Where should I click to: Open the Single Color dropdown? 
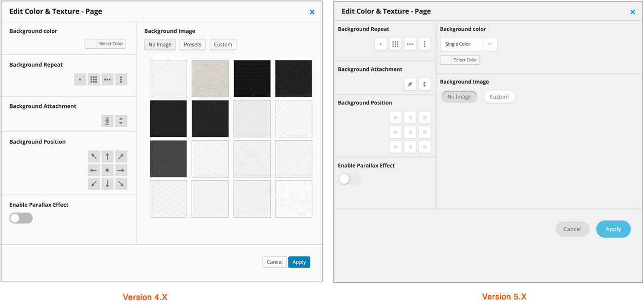point(468,44)
